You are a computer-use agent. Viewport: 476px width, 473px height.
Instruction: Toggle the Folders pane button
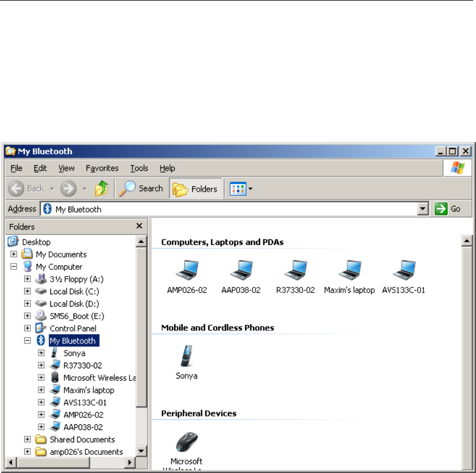[196, 188]
